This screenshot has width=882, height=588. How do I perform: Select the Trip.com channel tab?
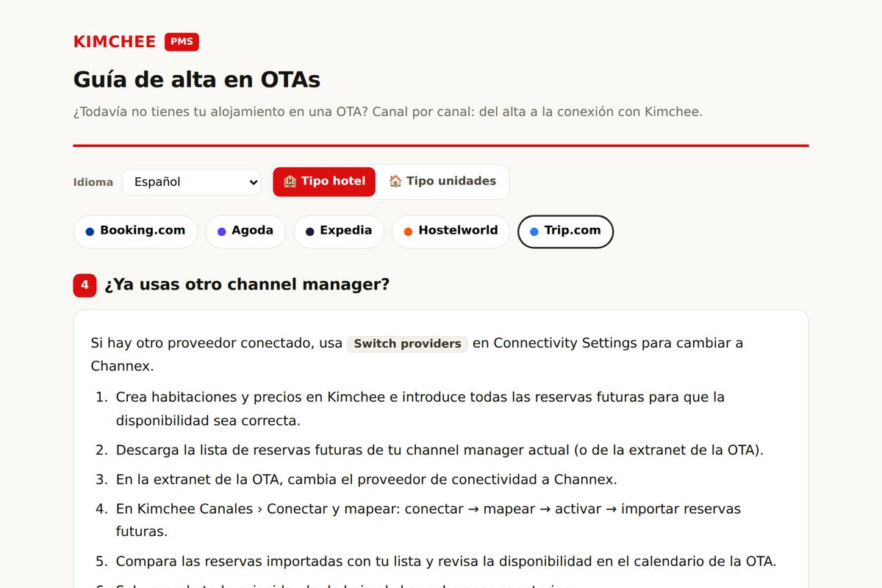click(x=566, y=232)
